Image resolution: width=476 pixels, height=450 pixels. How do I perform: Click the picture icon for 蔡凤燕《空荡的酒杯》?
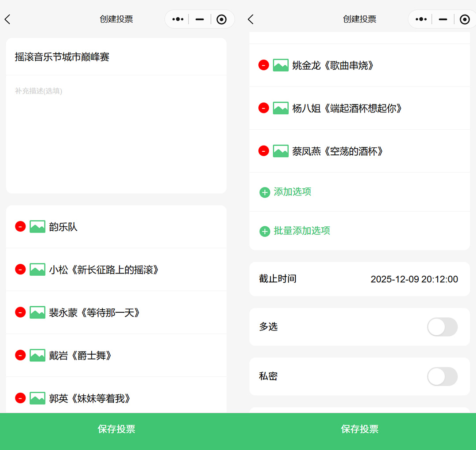click(281, 151)
